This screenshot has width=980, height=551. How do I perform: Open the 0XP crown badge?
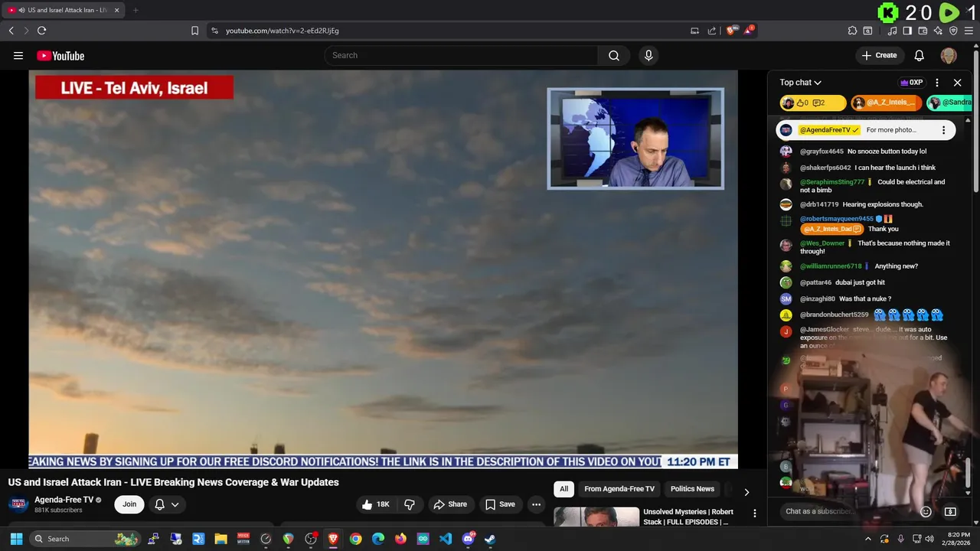[x=911, y=83]
